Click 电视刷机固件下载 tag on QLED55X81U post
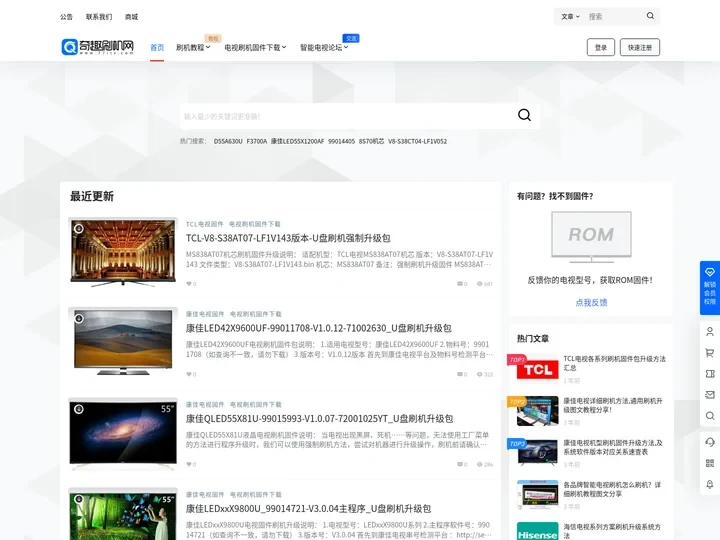The width and height of the screenshot is (720, 540). pyautogui.click(x=256, y=405)
